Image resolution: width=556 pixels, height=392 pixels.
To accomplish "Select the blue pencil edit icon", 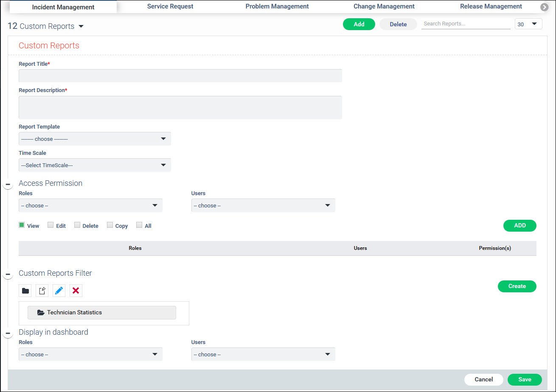I will coord(59,291).
